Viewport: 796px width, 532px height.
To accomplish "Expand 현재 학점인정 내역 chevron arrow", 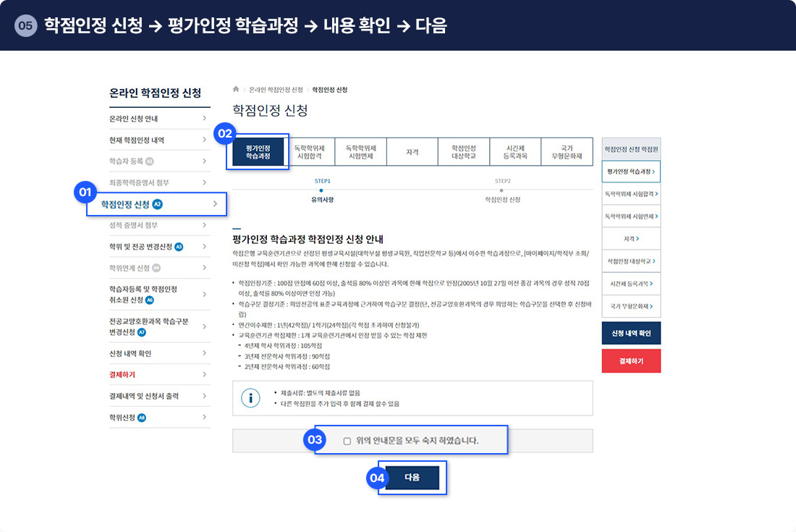I will (x=205, y=140).
